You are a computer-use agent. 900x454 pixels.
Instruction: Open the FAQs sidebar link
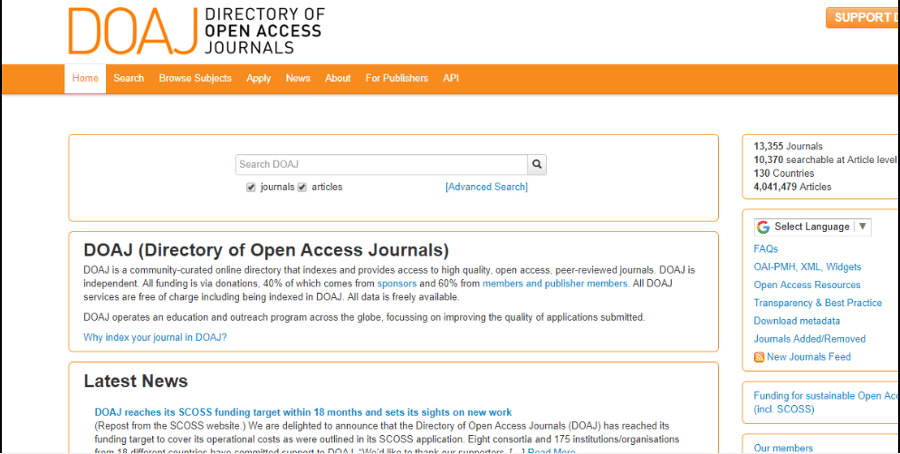click(x=765, y=249)
